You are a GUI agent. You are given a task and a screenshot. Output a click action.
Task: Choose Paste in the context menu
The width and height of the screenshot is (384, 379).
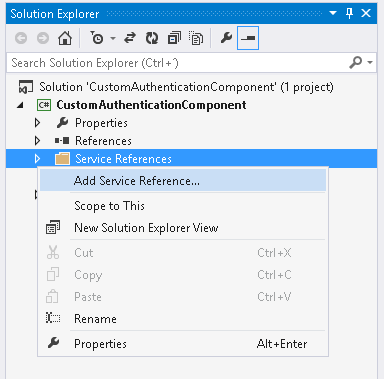pos(183,297)
